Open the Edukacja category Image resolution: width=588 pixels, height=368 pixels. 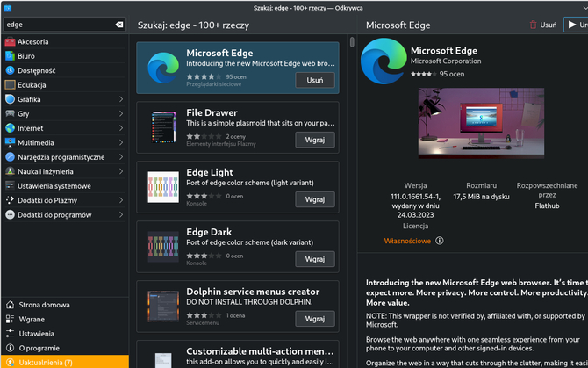tap(64, 85)
